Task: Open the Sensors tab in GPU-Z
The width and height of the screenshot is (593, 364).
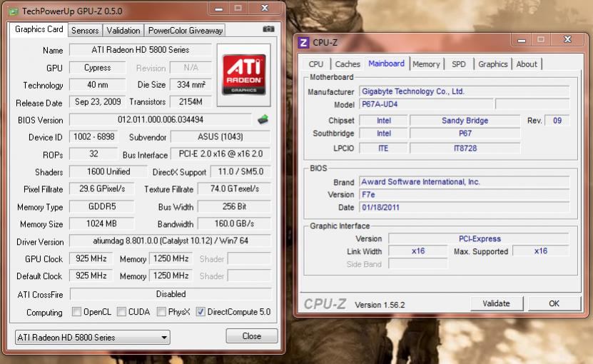Action: 85,31
